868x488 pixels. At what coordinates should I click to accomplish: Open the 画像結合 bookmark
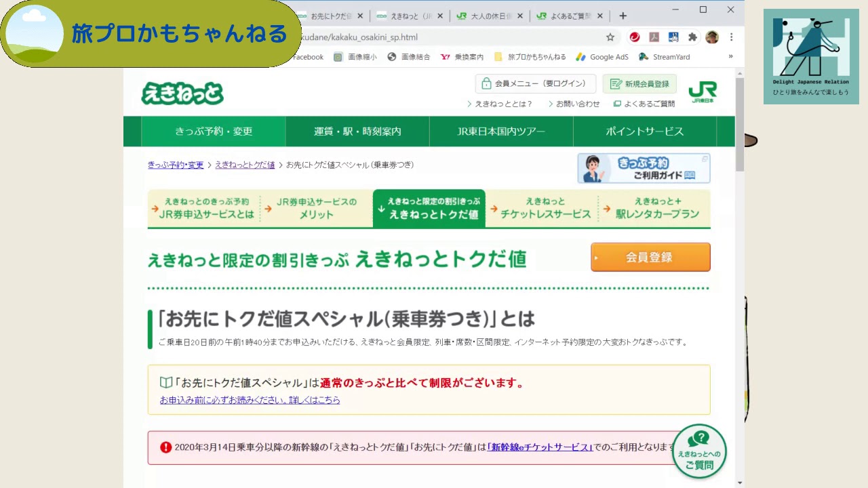pyautogui.click(x=409, y=57)
